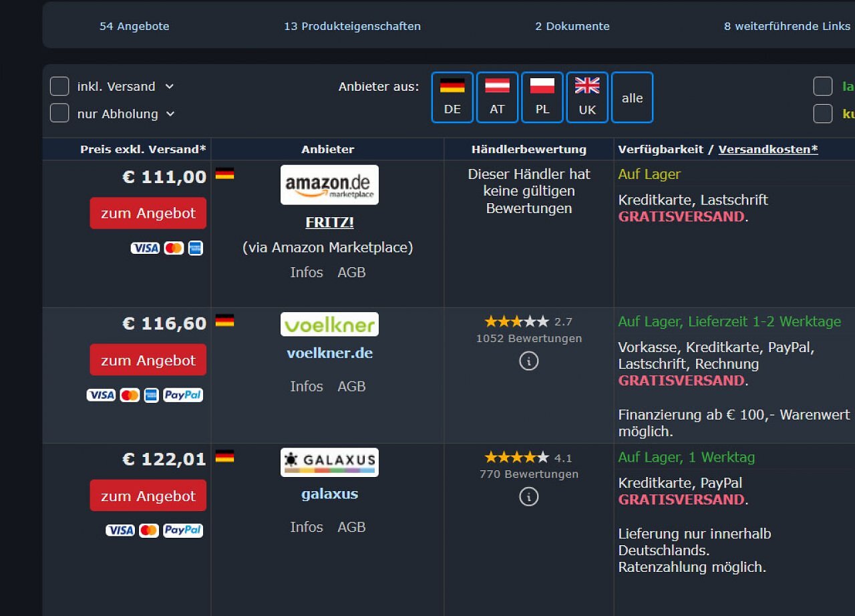The height and width of the screenshot is (616, 855).
Task: Tick the nur Abholung checkbox
Action: pos(59,114)
